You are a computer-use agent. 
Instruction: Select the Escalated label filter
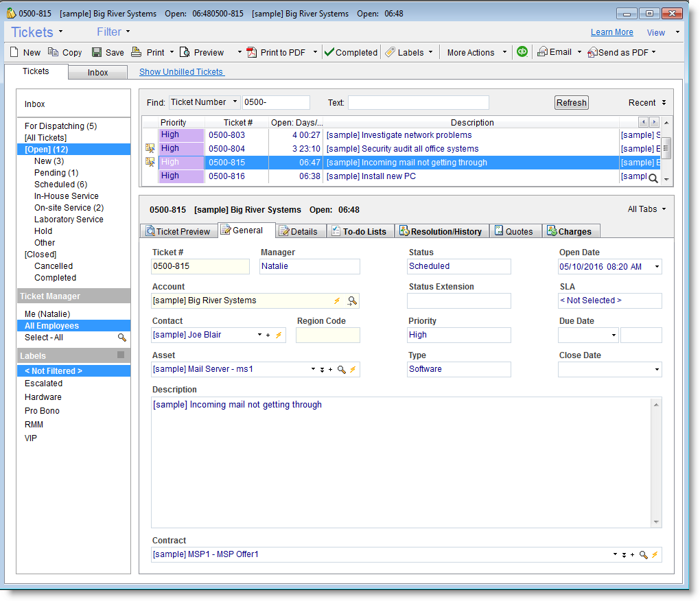pos(43,384)
